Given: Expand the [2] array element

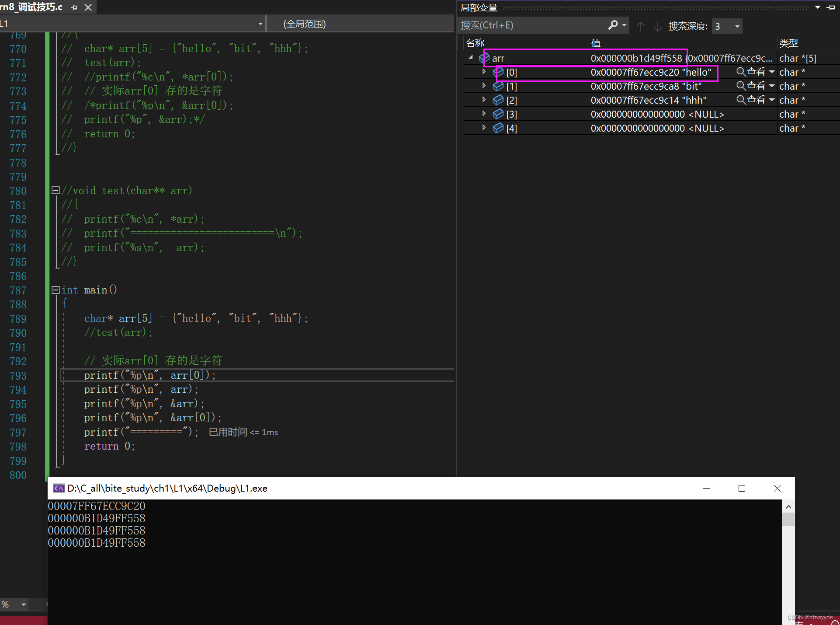Looking at the screenshot, I should (x=484, y=100).
